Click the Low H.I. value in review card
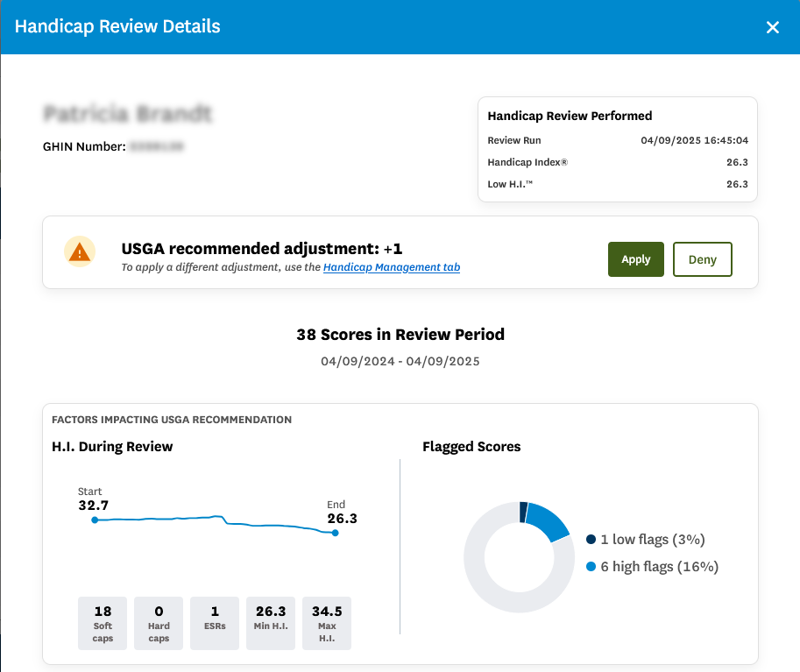Image resolution: width=800 pixels, height=672 pixels. (737, 184)
